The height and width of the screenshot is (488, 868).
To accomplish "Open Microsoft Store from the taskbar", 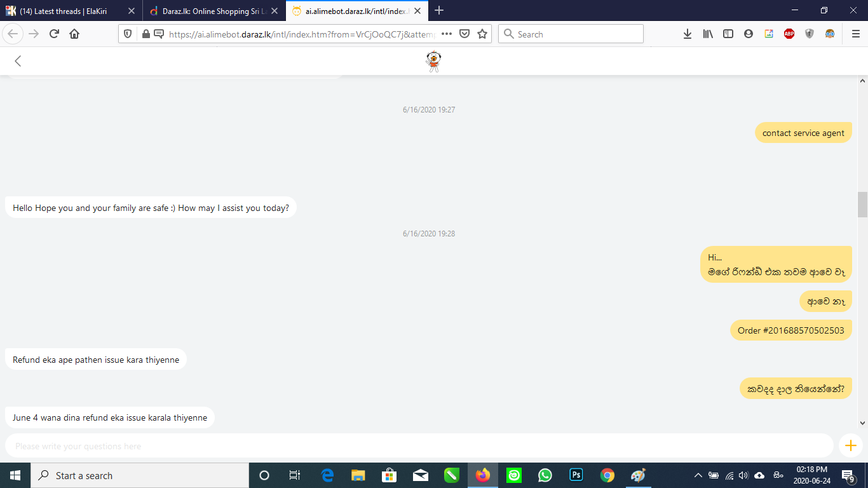I will [389, 475].
